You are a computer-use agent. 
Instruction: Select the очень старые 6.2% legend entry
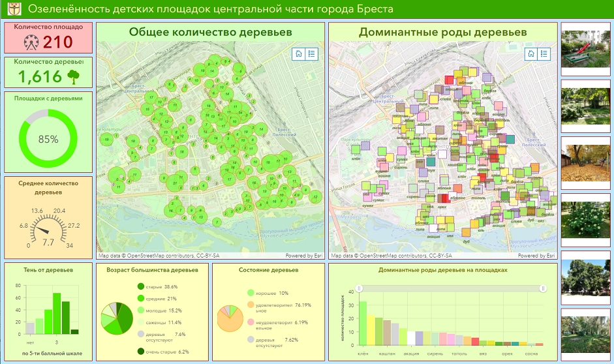163,352
